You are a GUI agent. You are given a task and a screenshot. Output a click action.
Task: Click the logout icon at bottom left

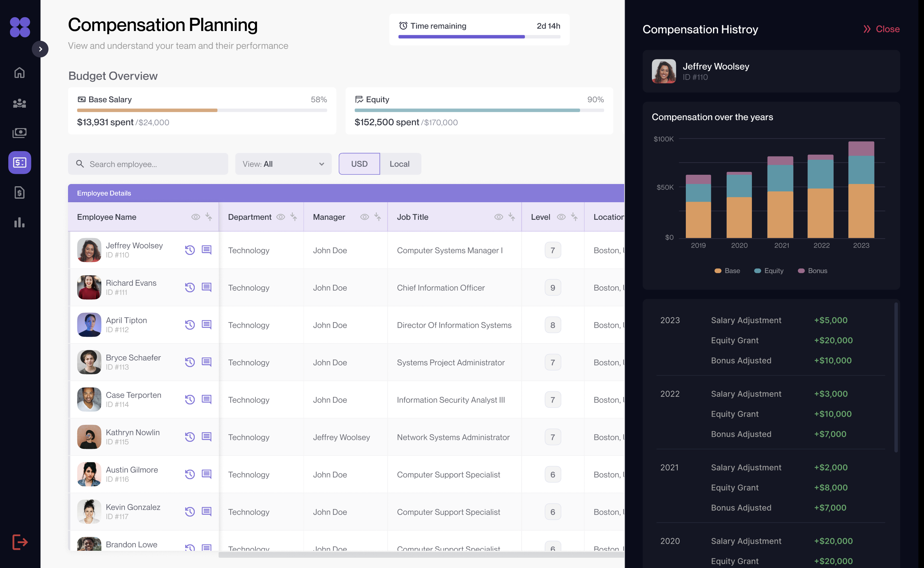tap(19, 542)
